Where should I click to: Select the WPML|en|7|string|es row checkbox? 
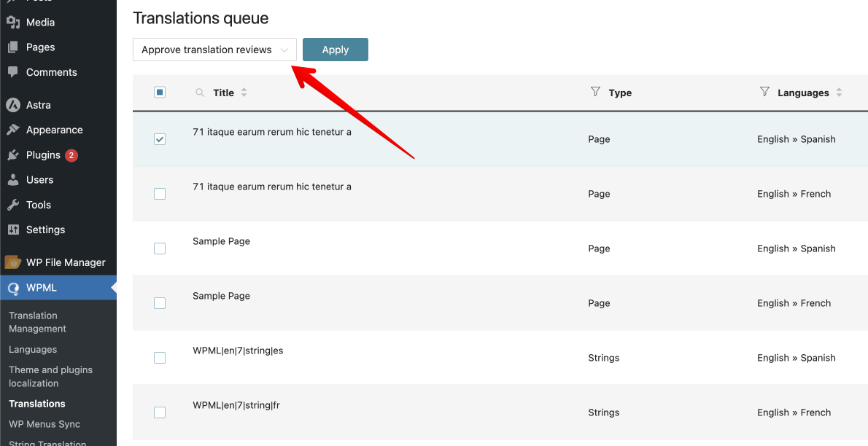point(160,358)
